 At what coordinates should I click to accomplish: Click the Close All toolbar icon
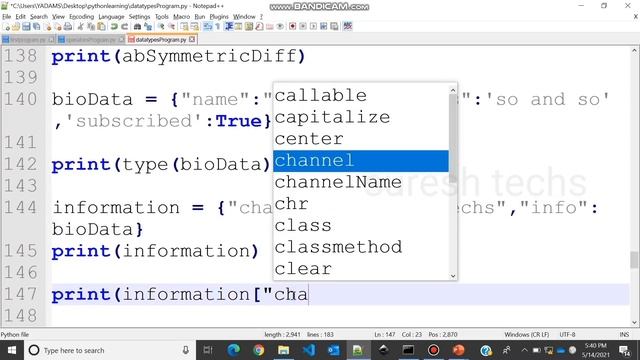58,27
